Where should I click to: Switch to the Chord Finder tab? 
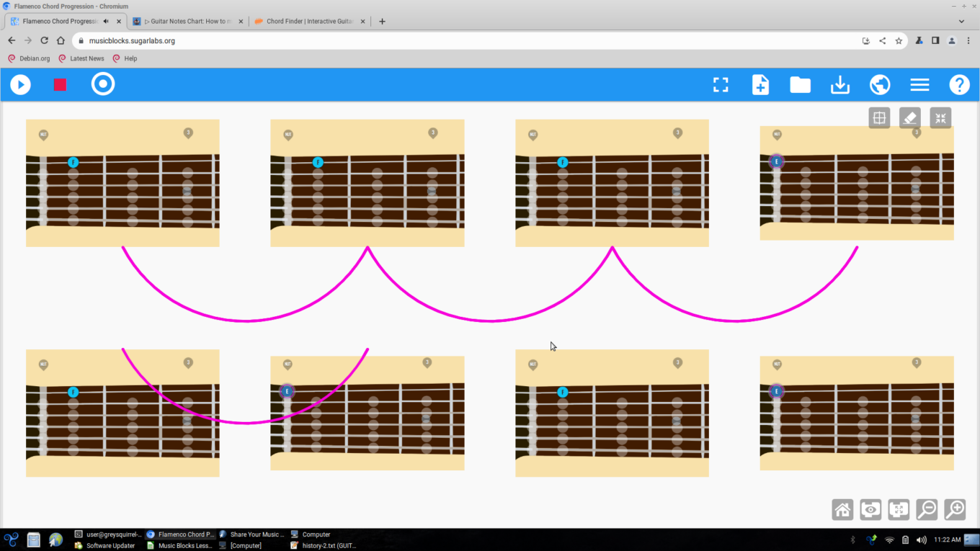pyautogui.click(x=309, y=22)
